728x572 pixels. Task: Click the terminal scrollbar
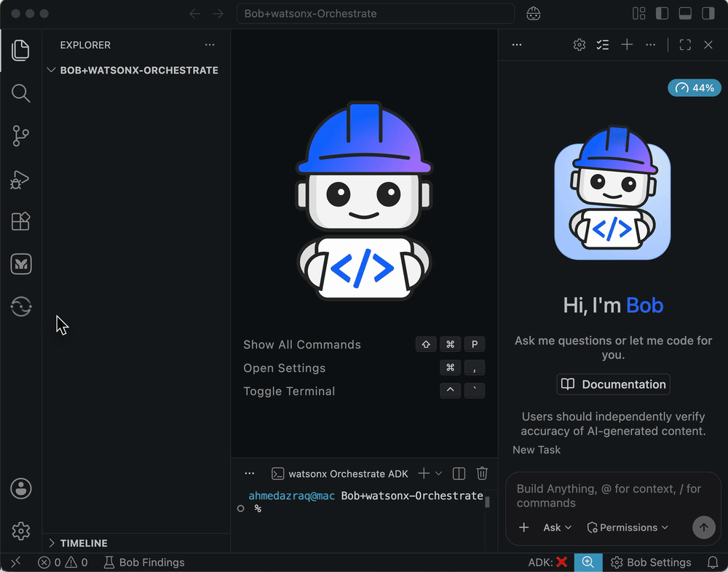[x=488, y=502]
